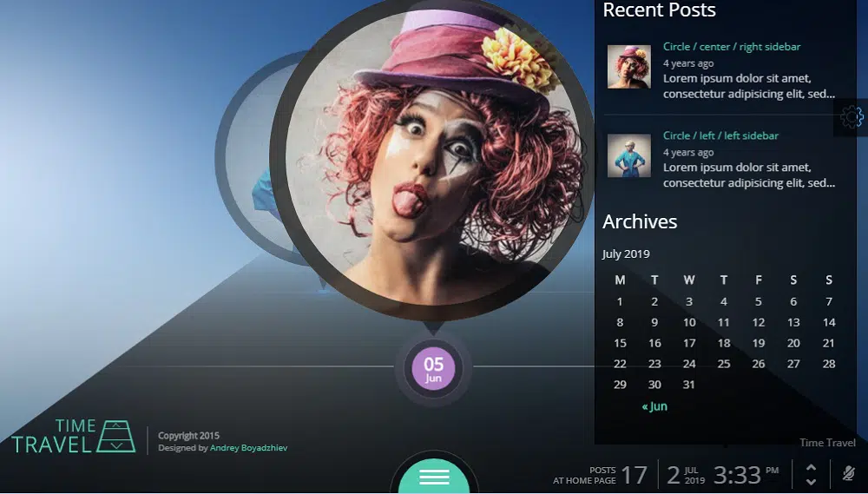Click the Time Travel logo
Screen dimensions: 868x494
point(74,437)
